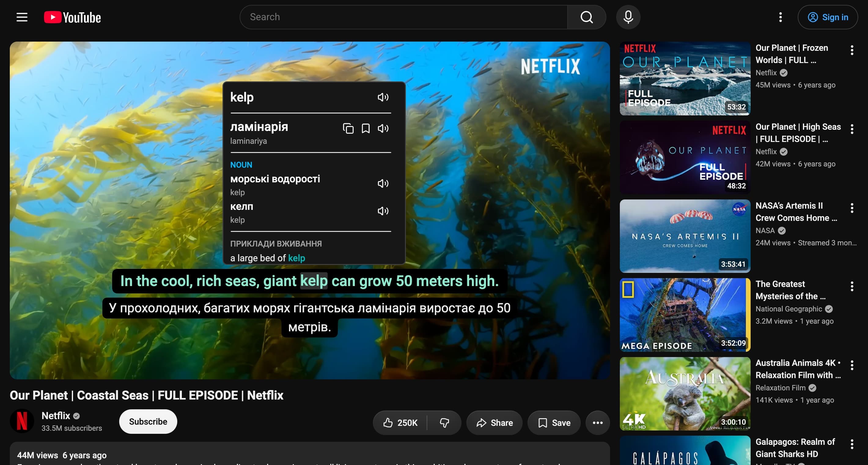Open the YouTube guide hamburger menu
Screen dimensions: 868x465
tap(22, 17)
